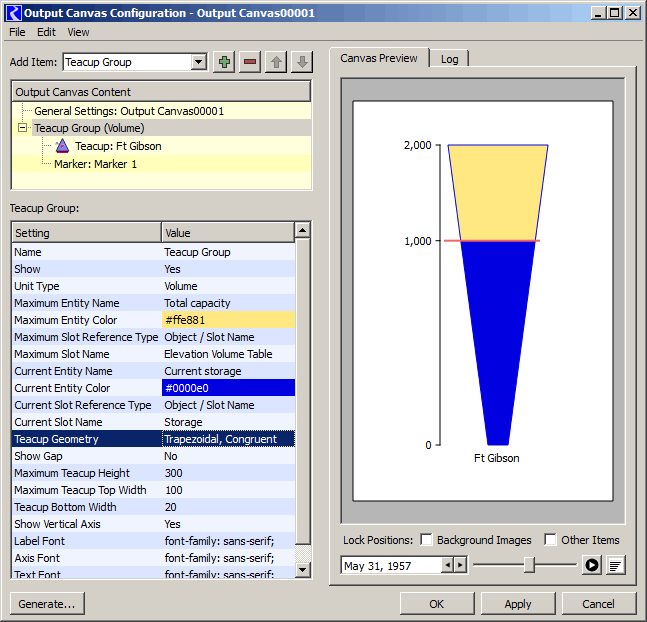The height and width of the screenshot is (622, 647).
Task: Click the Output Canvas Content header
Action: (161, 92)
